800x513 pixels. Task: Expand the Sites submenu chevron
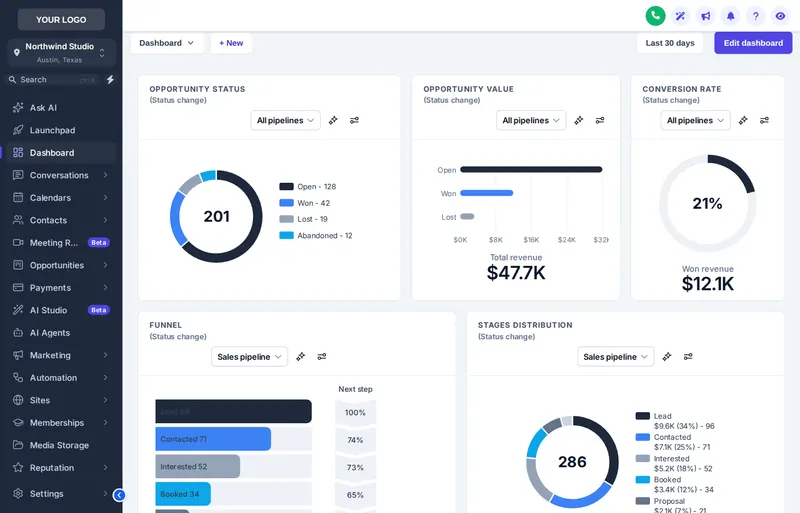click(105, 400)
